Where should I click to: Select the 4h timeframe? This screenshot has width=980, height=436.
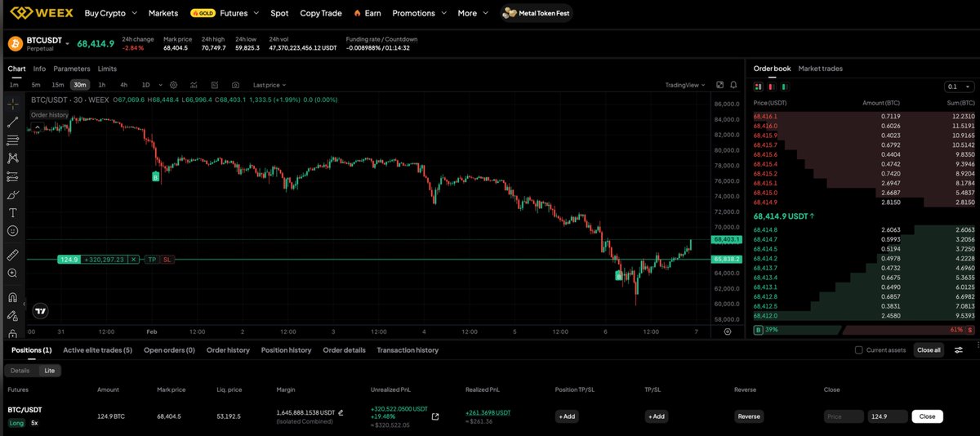(123, 85)
